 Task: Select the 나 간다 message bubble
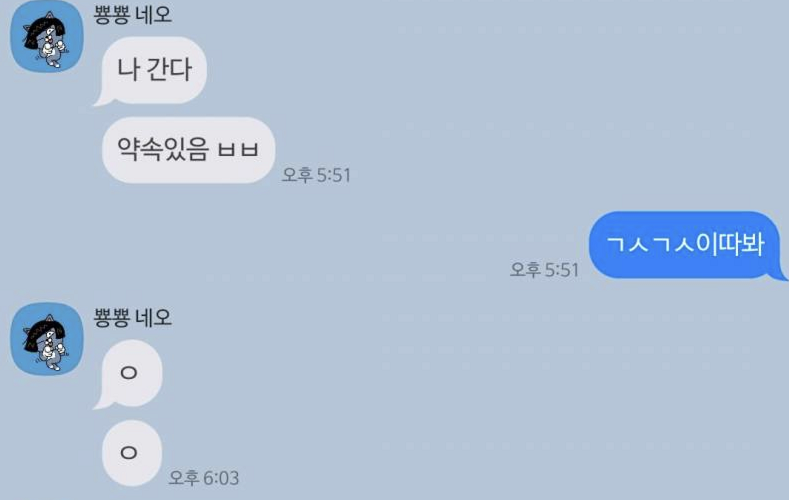coord(150,70)
